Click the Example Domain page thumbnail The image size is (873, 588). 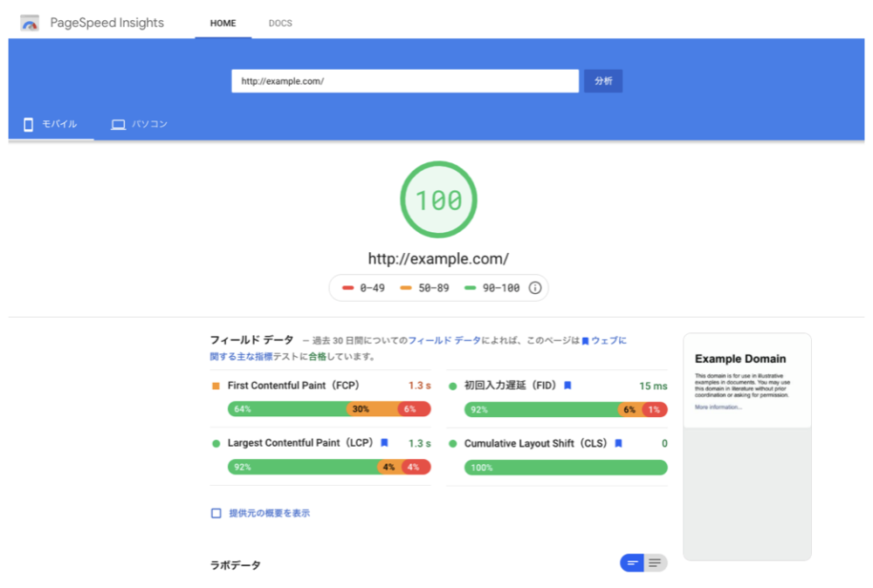[747, 446]
